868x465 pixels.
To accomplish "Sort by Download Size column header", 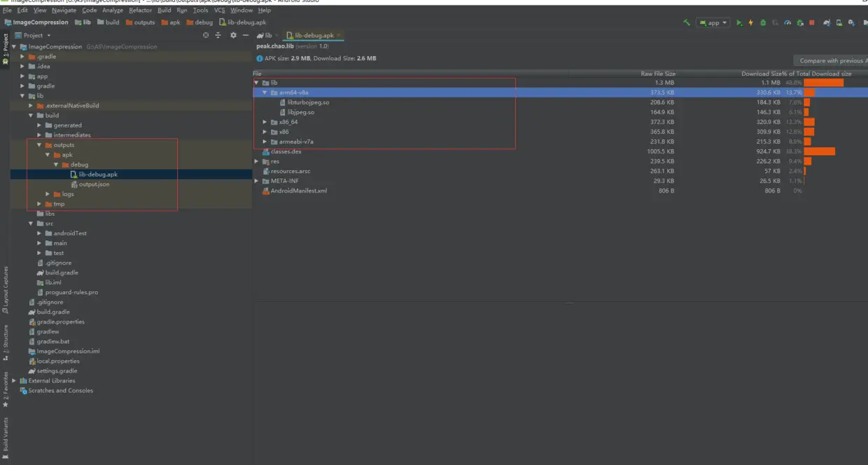I will pyautogui.click(x=762, y=74).
